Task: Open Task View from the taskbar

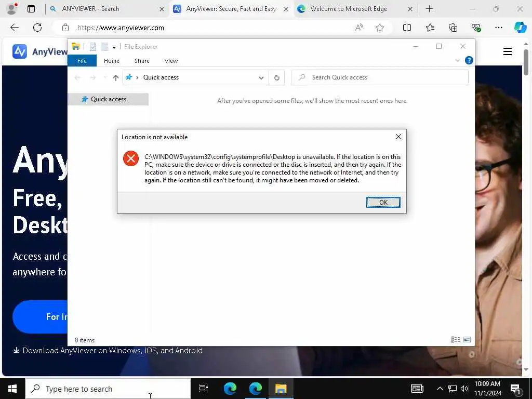Action: 203,389
